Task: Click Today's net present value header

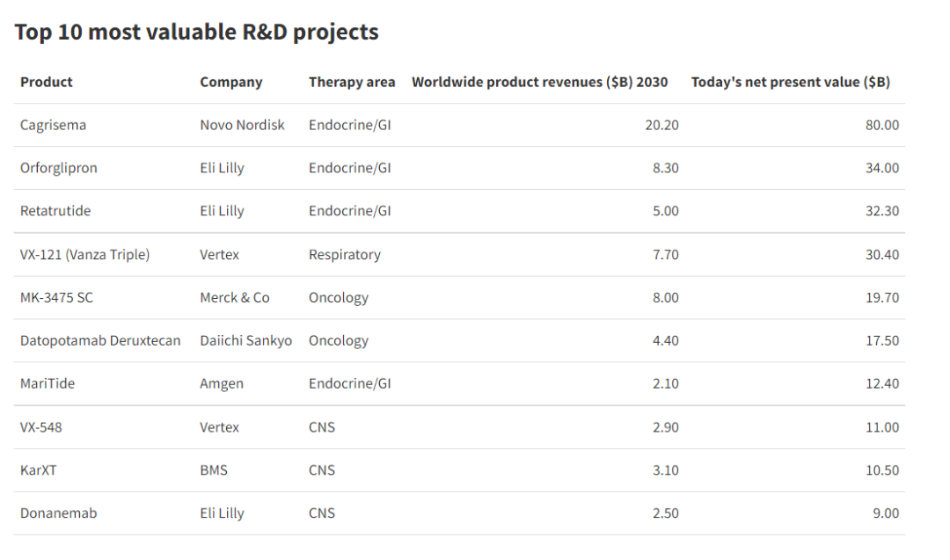Action: pos(790,82)
